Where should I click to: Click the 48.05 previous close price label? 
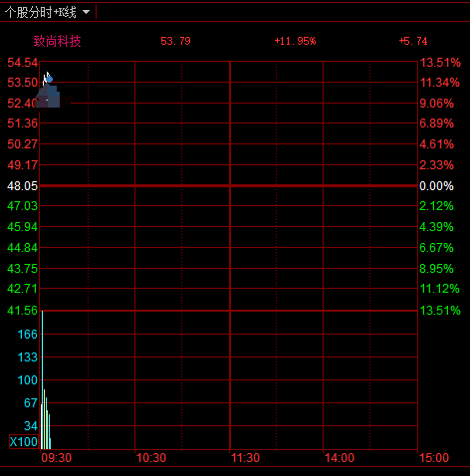click(23, 186)
